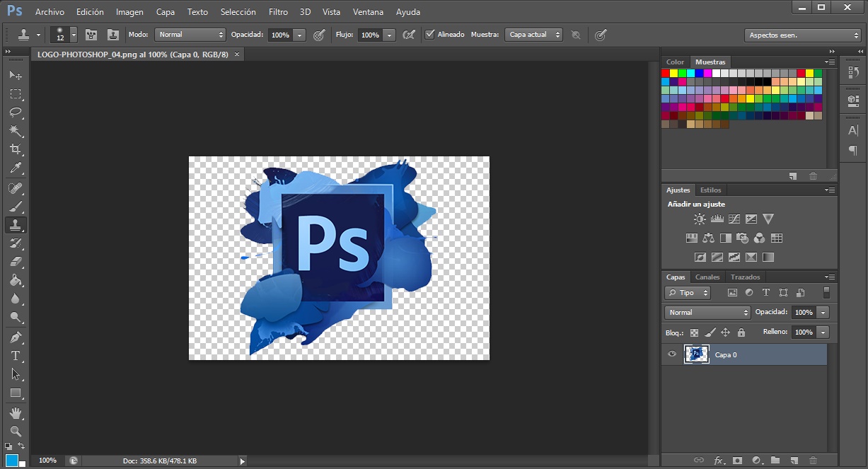Open the Archivo menu
Screen dimensions: 868x469
[50, 12]
